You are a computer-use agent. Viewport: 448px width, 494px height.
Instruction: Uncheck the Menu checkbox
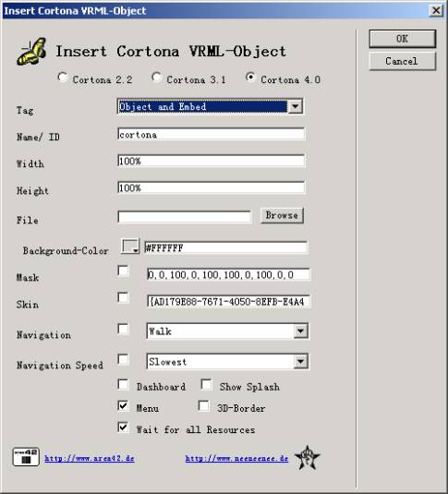click(x=123, y=405)
